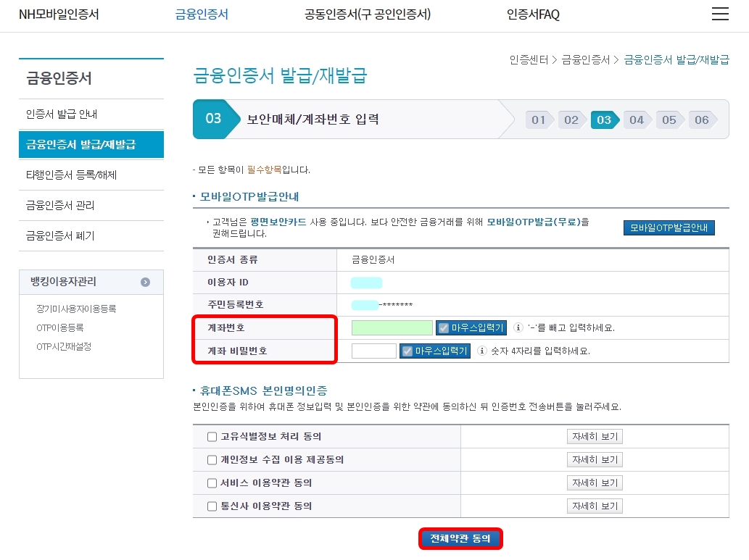The width and height of the screenshot is (749, 560).
Task: Check the 통신사 이용약관 동의 box
Action: pyautogui.click(x=212, y=506)
